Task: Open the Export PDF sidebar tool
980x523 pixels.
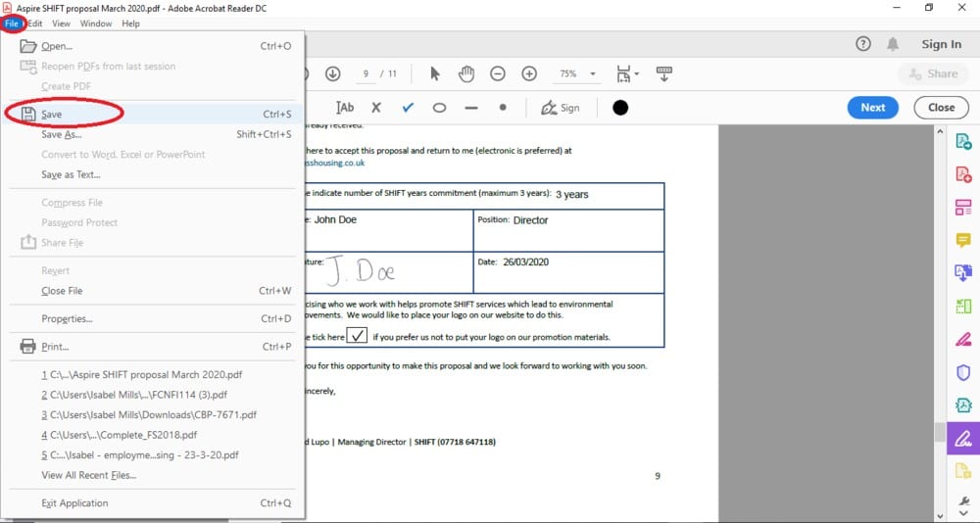Action: coord(963,142)
